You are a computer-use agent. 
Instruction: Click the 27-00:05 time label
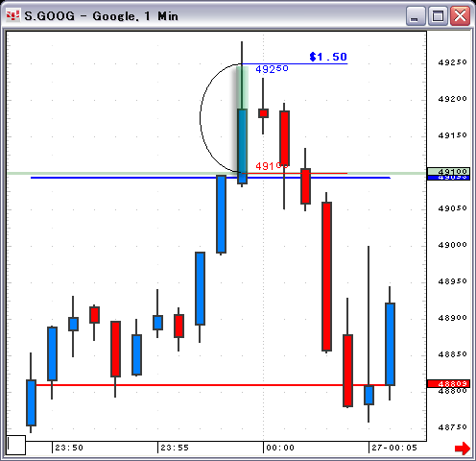[394, 448]
